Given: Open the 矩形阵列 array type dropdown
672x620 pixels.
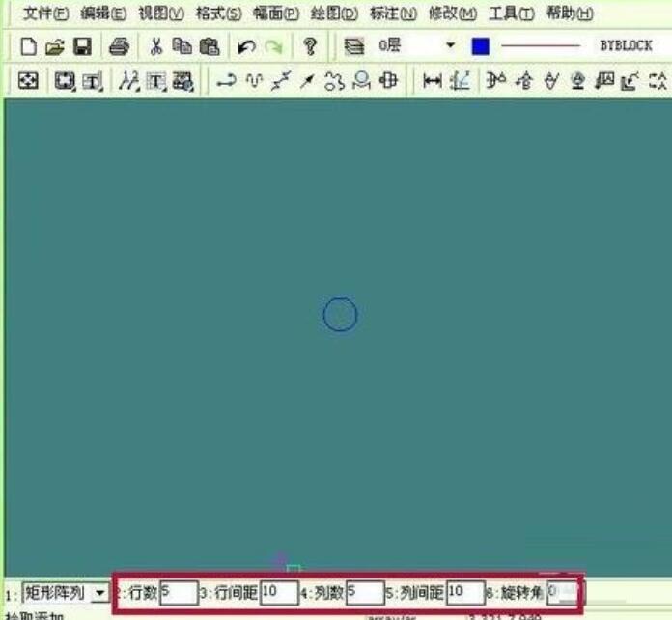Looking at the screenshot, I should [x=99, y=592].
